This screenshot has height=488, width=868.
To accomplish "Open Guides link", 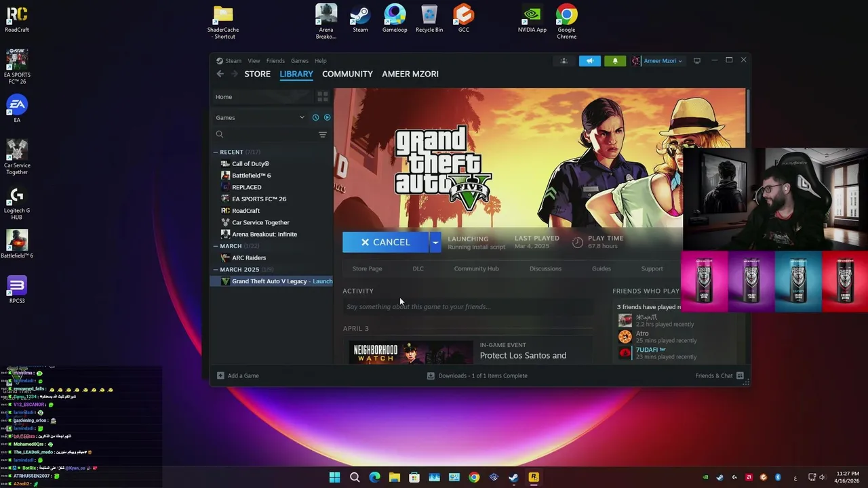I will click(601, 268).
